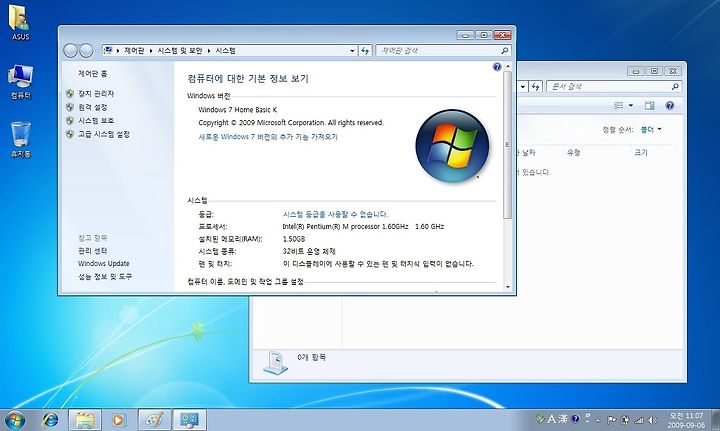Open Windows Update in sidebar
This screenshot has height=431, width=720.
(x=103, y=263)
